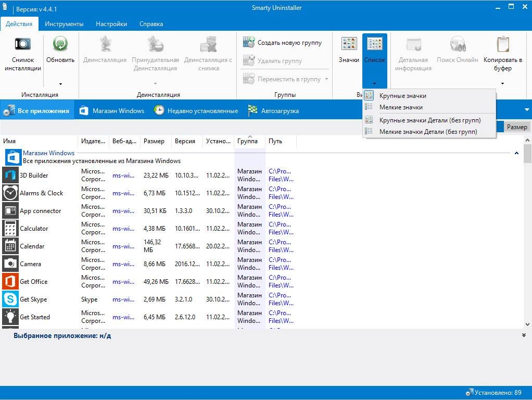Select the Все приложения filter tab
532x400 pixels.
[36, 110]
